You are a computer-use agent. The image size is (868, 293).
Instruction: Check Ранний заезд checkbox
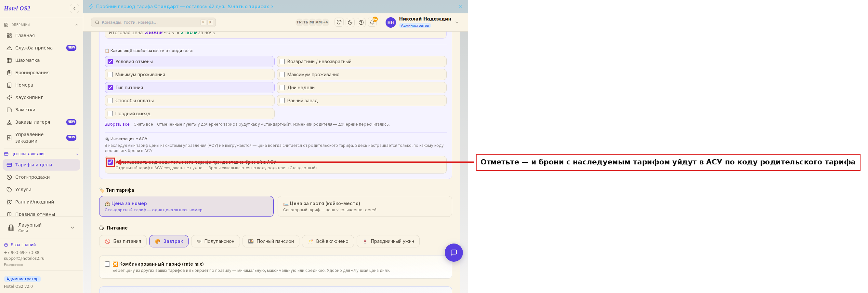point(282,101)
